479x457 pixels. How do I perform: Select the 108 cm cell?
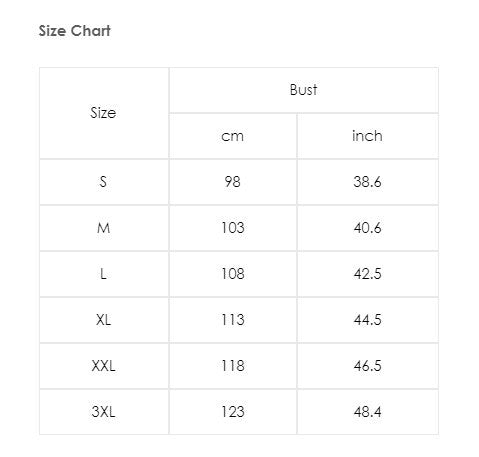pyautogui.click(x=233, y=274)
